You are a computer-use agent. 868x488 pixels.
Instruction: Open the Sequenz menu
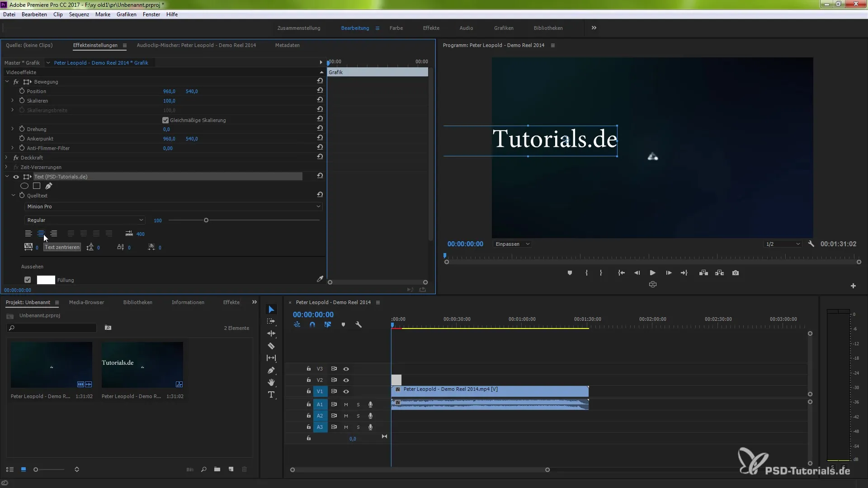[79, 14]
